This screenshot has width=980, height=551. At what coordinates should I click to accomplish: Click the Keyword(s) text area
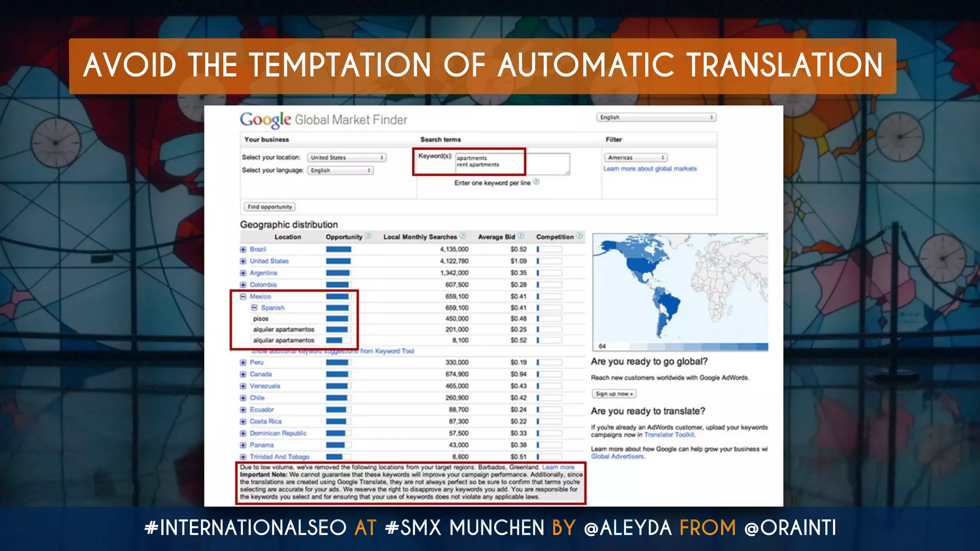click(512, 164)
